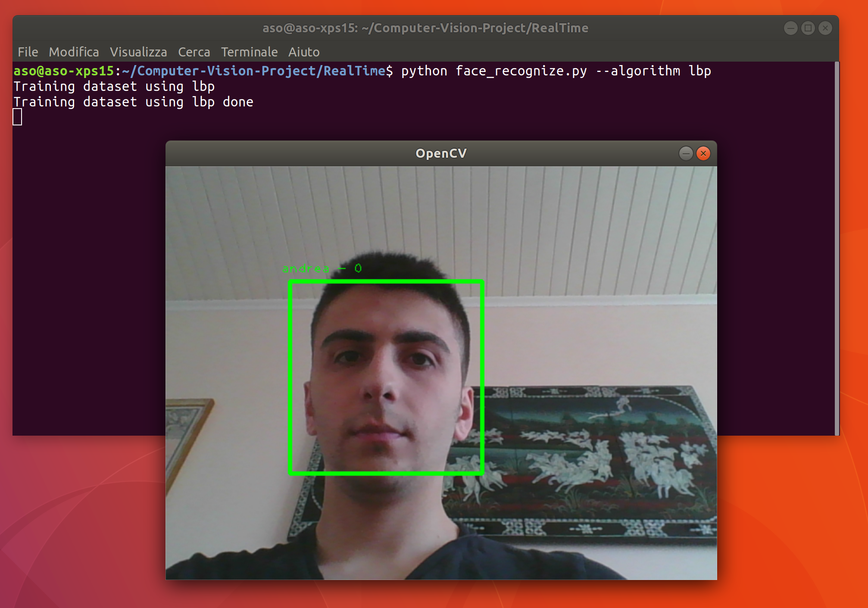This screenshot has height=608, width=868.
Task: Click the 'Training dataset using lbp done' line
Action: (133, 102)
